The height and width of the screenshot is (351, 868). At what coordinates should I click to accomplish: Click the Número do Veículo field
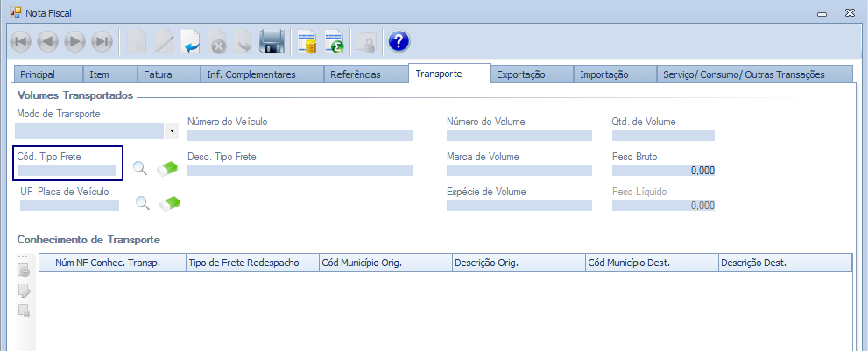coord(300,135)
